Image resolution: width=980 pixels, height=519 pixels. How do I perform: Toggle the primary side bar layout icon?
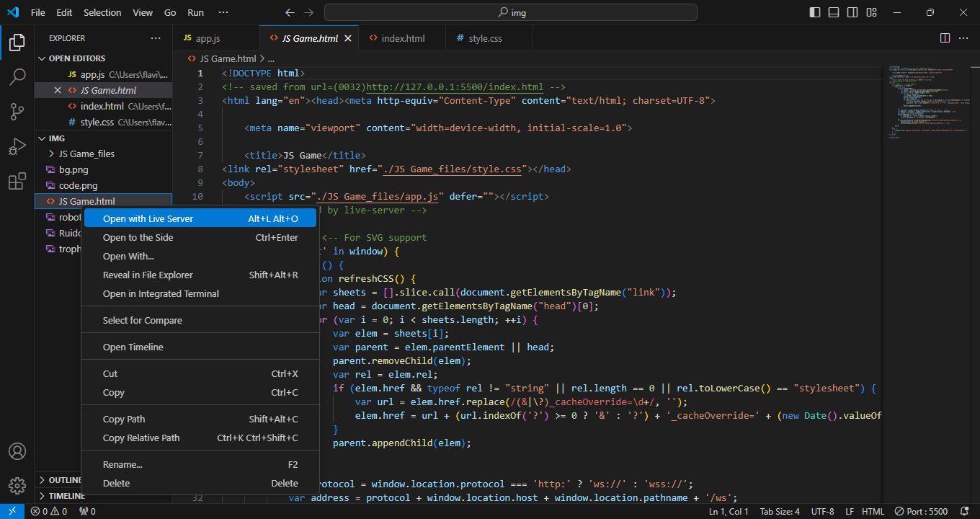(x=815, y=12)
